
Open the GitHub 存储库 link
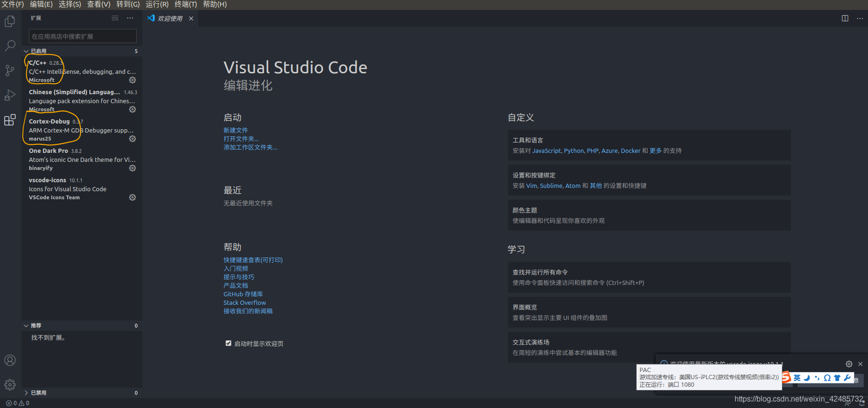tap(243, 294)
